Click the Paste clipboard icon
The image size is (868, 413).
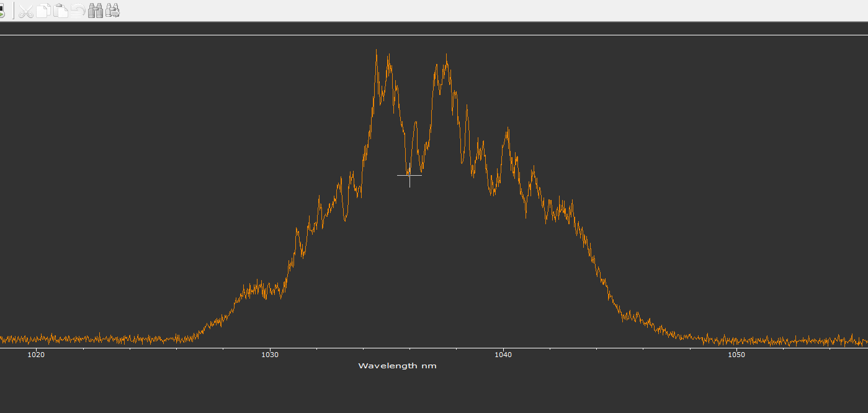pyautogui.click(x=60, y=11)
